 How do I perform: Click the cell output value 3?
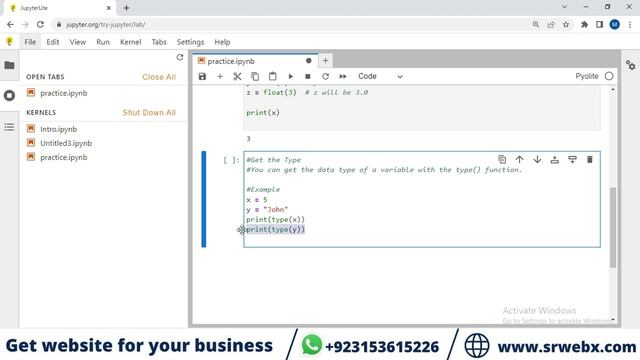pyautogui.click(x=248, y=139)
